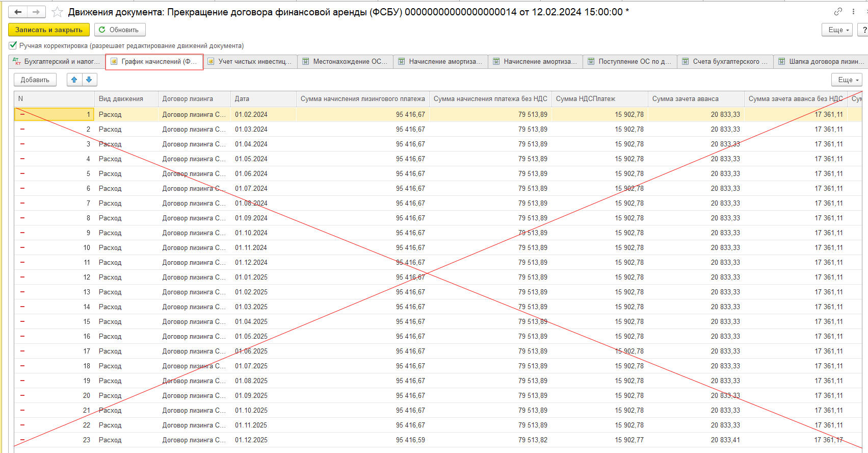Move row up with the up arrow

click(74, 80)
